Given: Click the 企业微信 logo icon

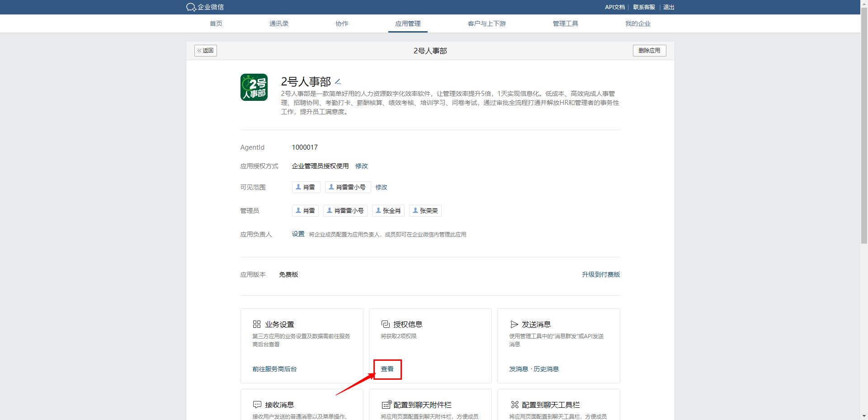Looking at the screenshot, I should coord(191,7).
